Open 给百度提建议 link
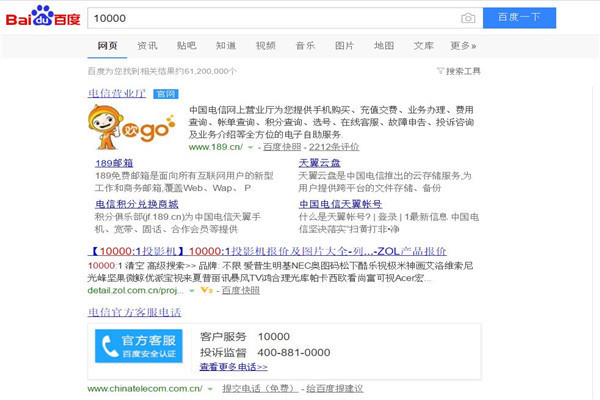This screenshot has width=600, height=400. coord(334,389)
